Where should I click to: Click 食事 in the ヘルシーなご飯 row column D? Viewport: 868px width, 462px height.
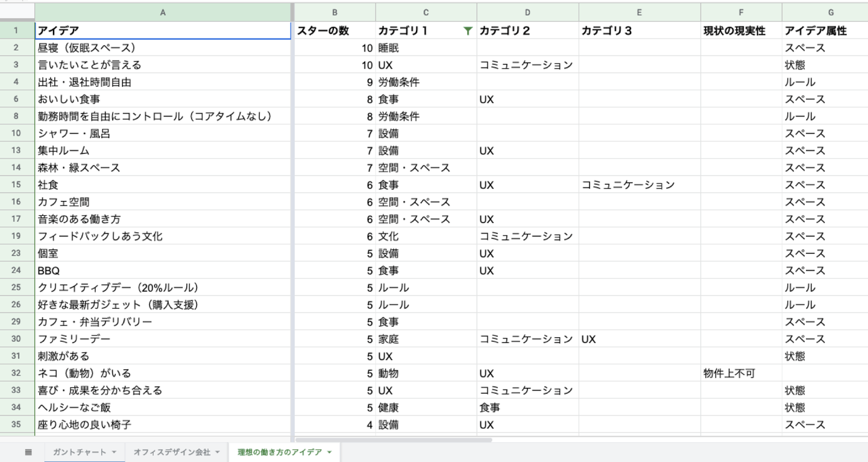(x=528, y=408)
